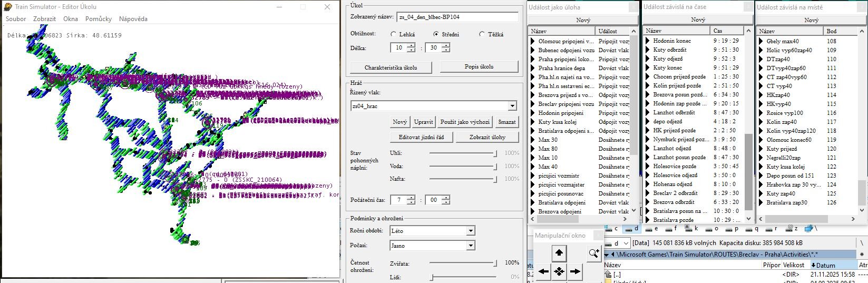Screen dimensions: 868x283
Task: Click the zoom in magnifier icon
Action: click(594, 253)
